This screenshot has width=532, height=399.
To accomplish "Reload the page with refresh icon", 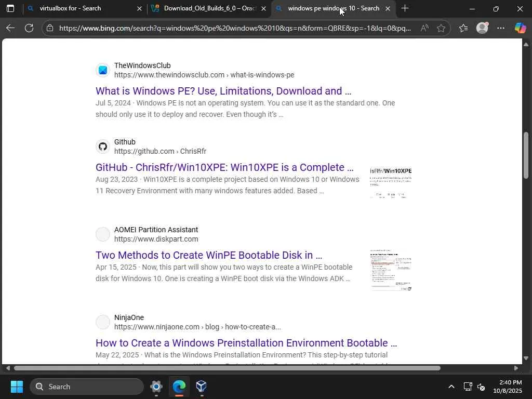I will pyautogui.click(x=29, y=28).
